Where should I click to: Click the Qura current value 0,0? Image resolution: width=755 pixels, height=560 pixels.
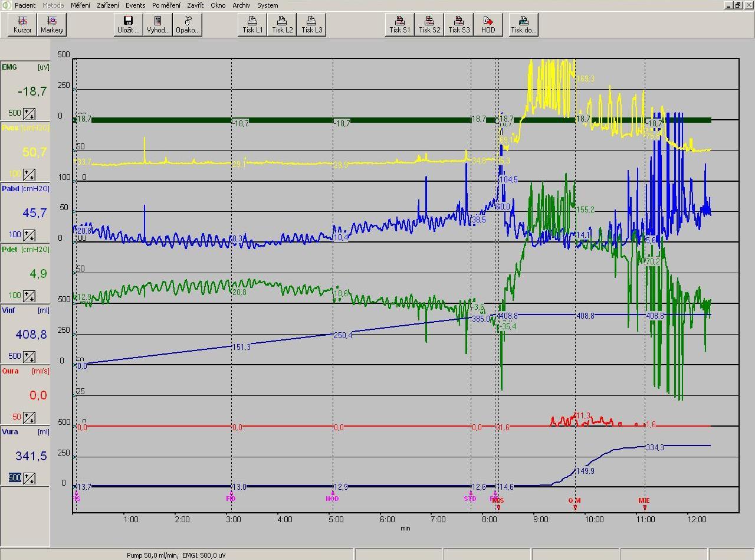[x=38, y=395]
